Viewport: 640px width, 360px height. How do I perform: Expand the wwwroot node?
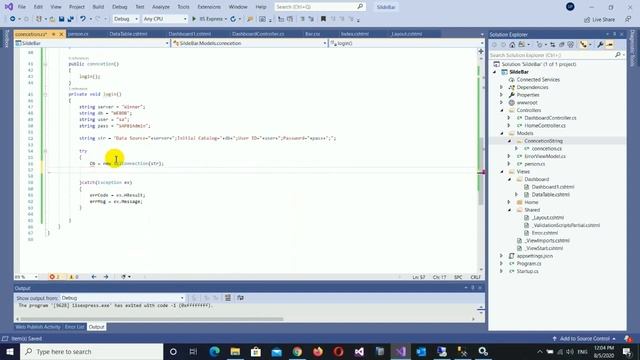[502, 102]
